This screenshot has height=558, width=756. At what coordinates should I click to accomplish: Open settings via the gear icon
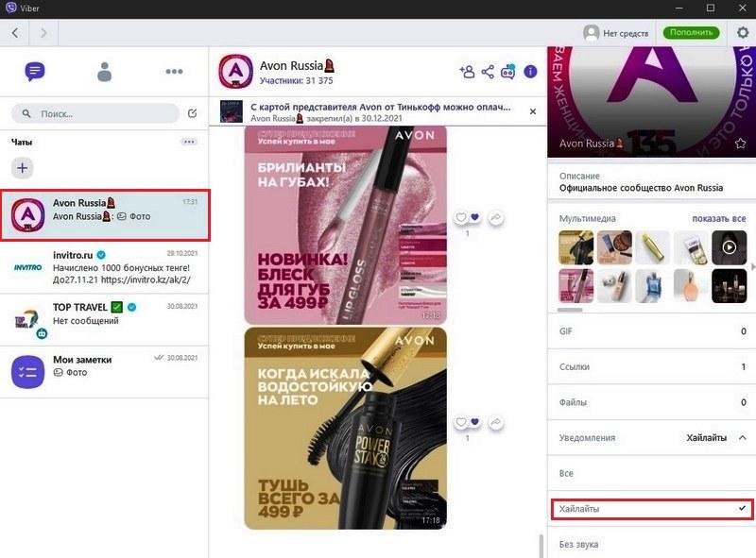point(743,33)
